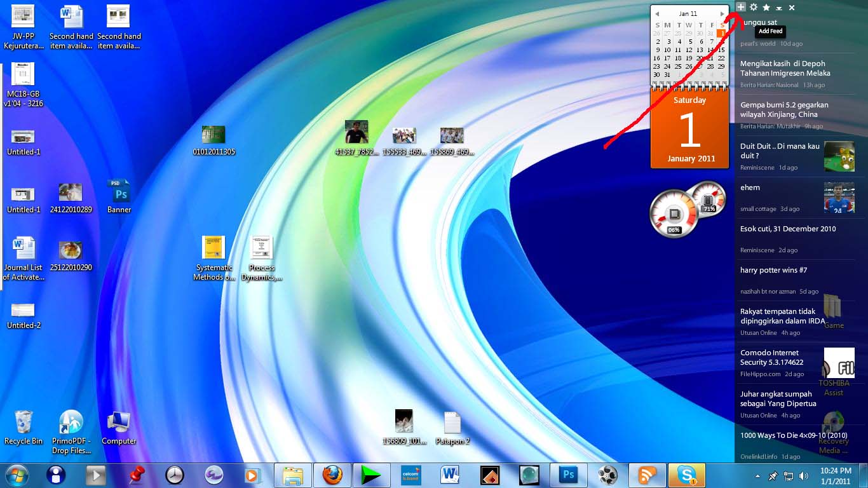Open feed item Rakyat tempatan tidak dipinggirkan
The width and height of the screenshot is (868, 488).
[x=797, y=323]
